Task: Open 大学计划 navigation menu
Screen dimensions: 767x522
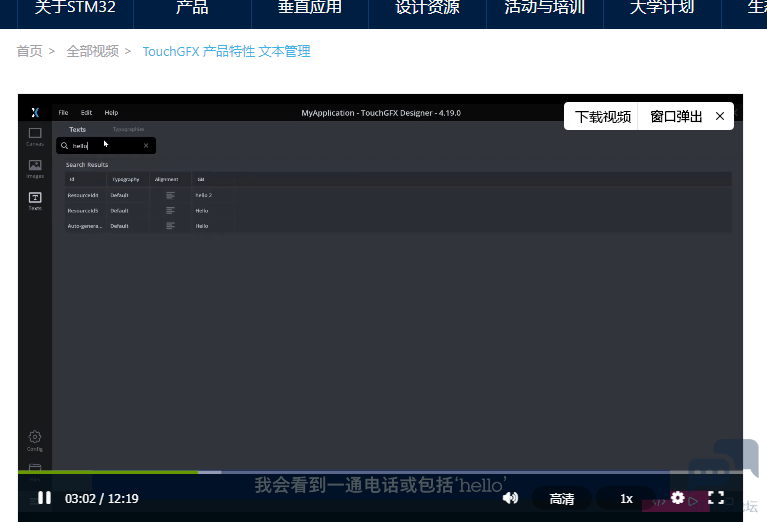Action: pyautogui.click(x=662, y=7)
